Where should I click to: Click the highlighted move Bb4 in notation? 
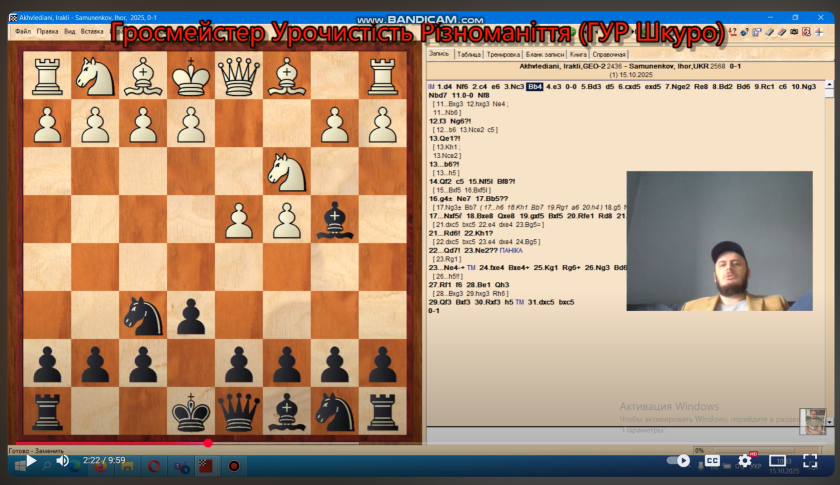point(535,87)
